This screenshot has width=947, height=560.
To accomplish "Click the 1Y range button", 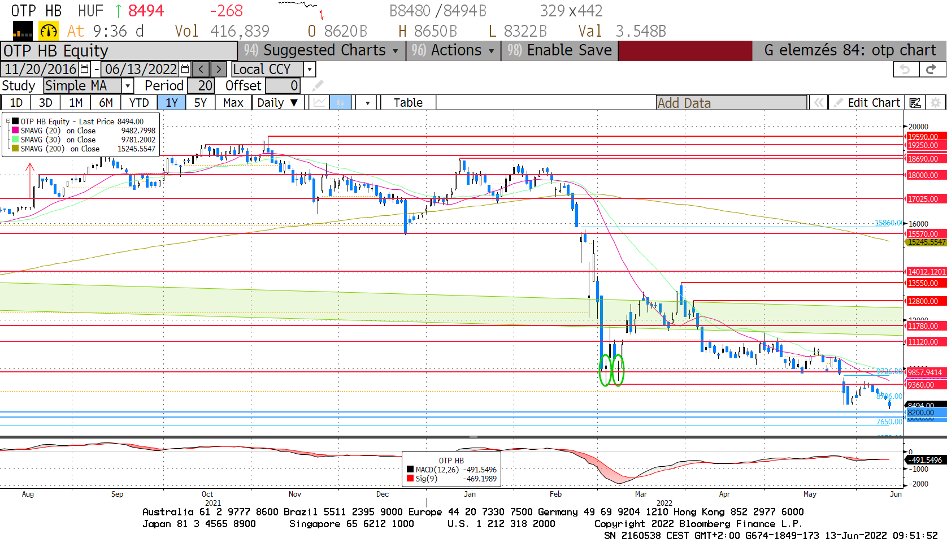I will coord(172,102).
